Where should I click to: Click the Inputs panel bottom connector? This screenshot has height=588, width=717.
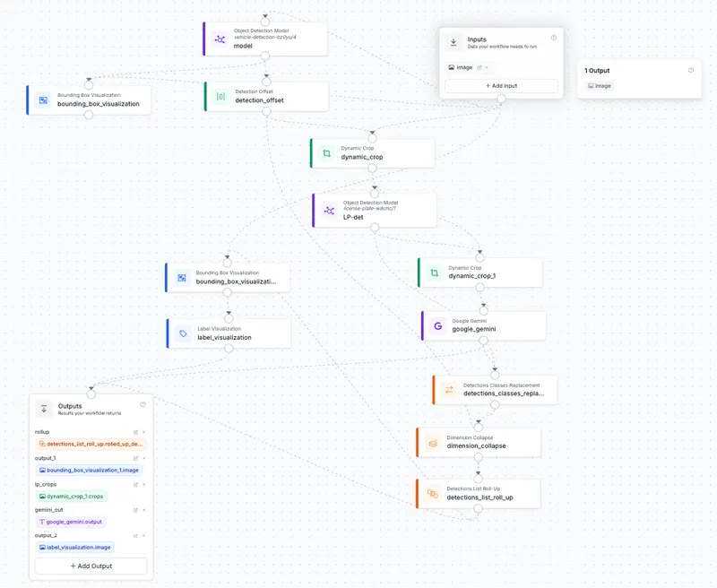tap(501, 99)
